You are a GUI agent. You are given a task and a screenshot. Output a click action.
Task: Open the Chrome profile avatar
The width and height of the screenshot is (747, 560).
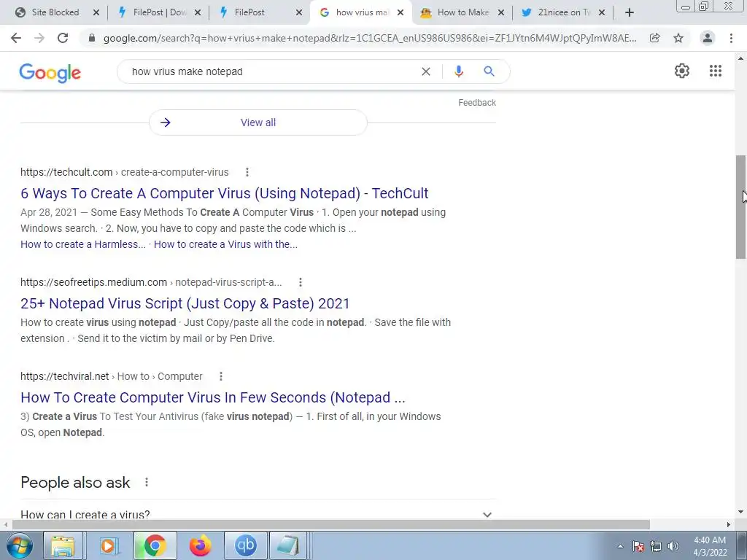click(x=708, y=38)
